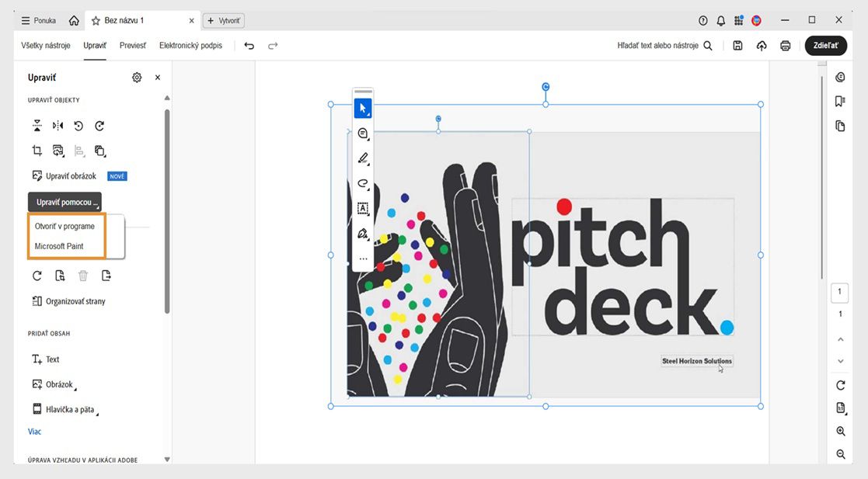Viewport: 868px width, 479px height.
Task: Upload document to cloud
Action: coord(762,46)
